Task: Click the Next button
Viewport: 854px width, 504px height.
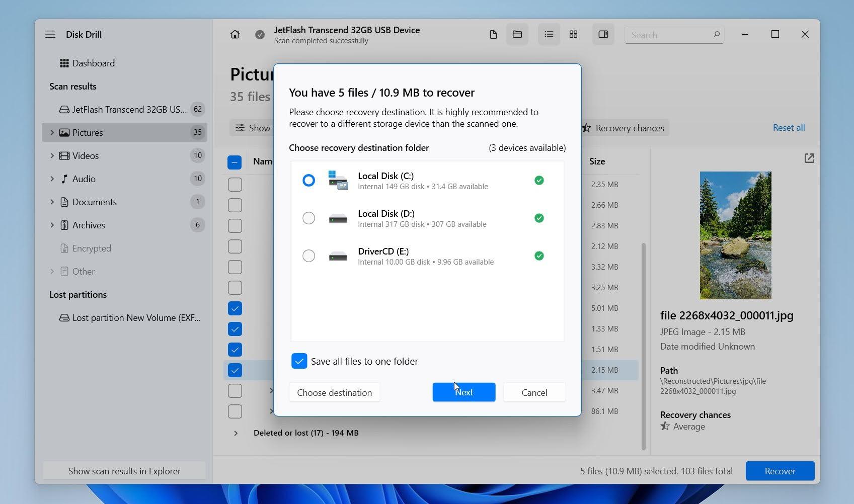Action: [464, 392]
